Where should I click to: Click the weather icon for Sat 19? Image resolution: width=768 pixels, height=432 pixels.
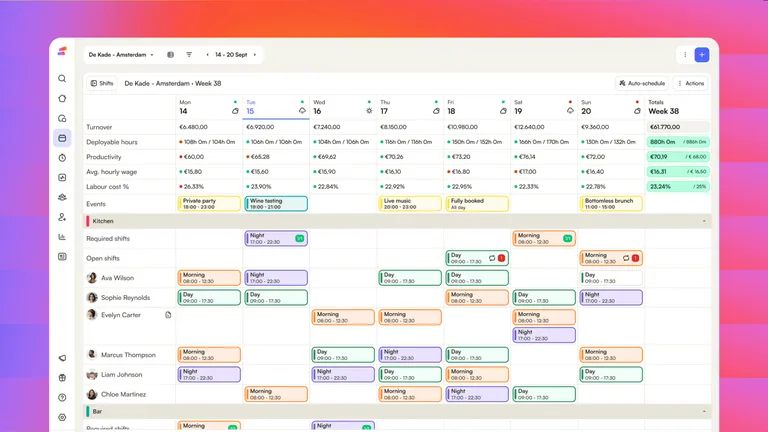click(570, 111)
